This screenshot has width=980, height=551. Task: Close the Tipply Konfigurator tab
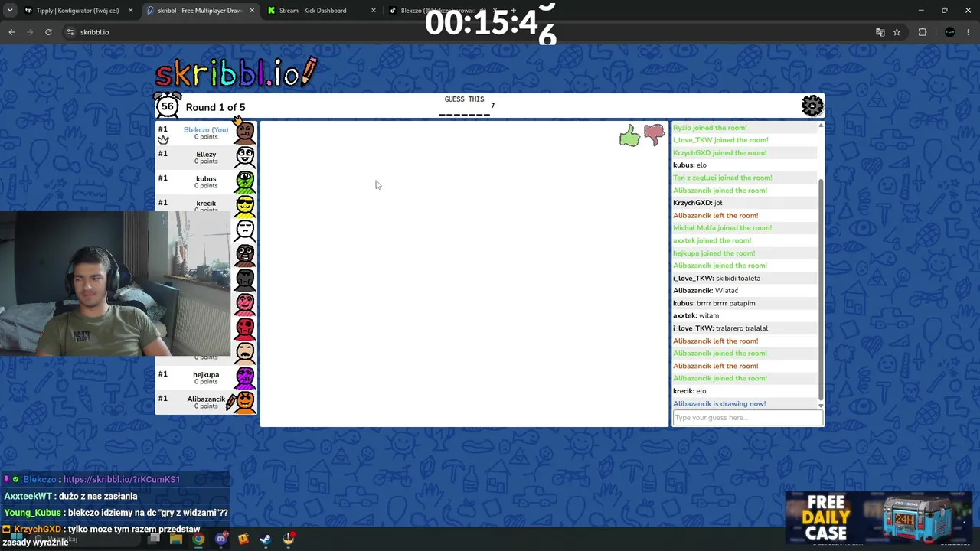pyautogui.click(x=130, y=11)
